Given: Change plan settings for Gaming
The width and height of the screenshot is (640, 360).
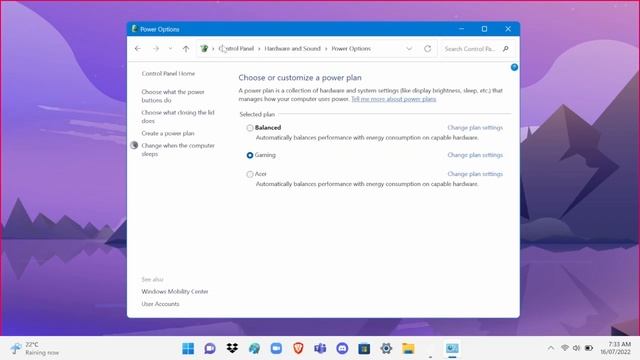Looking at the screenshot, I should point(475,155).
